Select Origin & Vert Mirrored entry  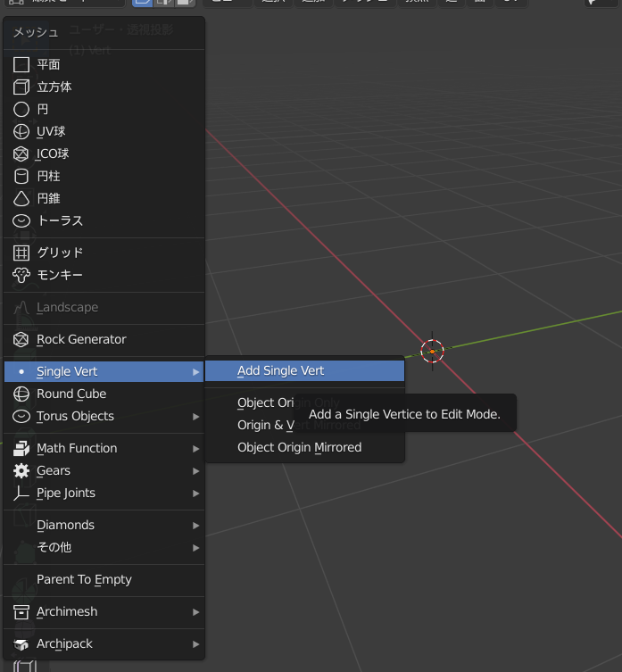click(x=305, y=425)
